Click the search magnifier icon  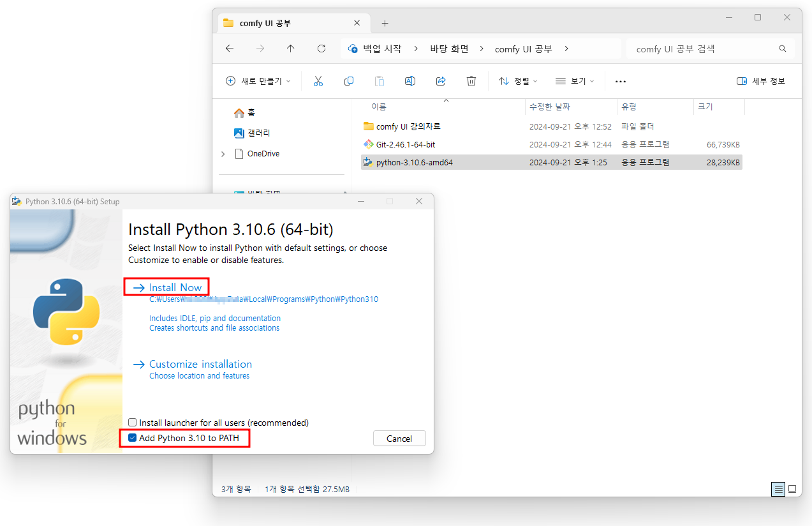783,49
